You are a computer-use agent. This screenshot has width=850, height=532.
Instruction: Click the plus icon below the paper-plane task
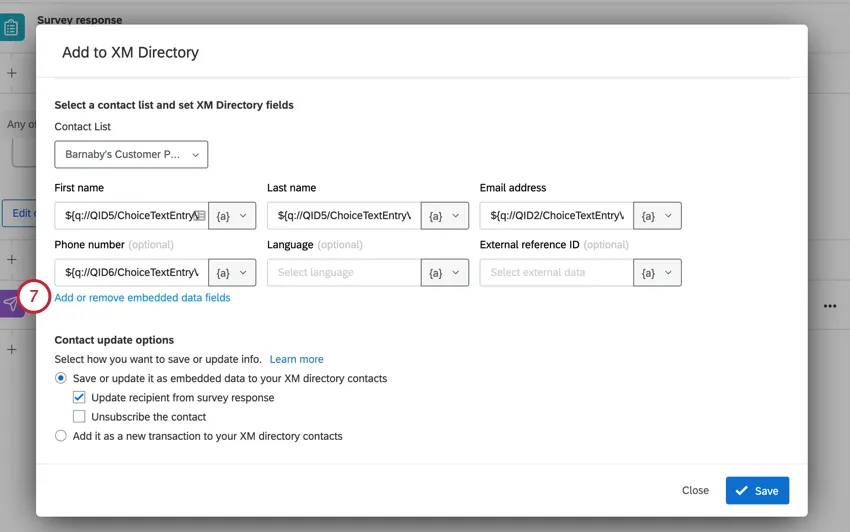pyautogui.click(x=12, y=349)
